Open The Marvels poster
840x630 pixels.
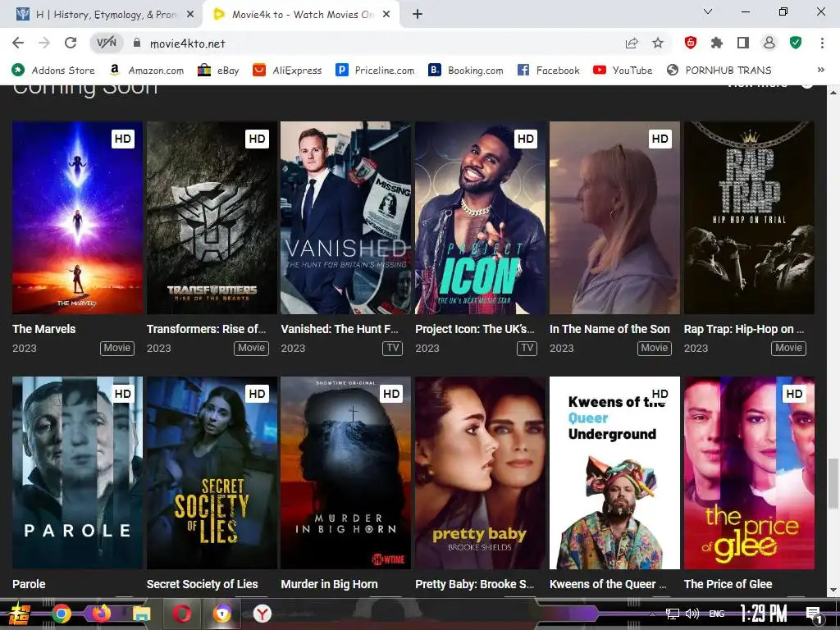78,217
